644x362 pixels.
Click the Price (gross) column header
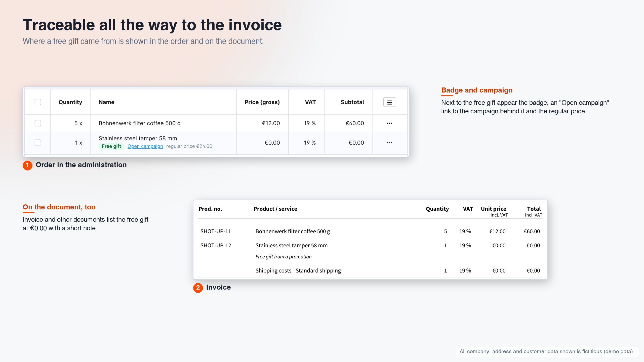click(x=262, y=102)
